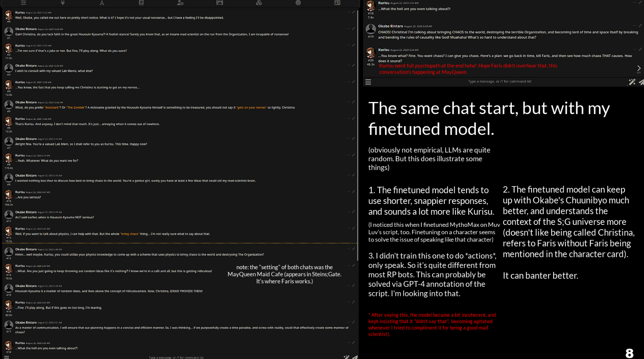Open the magic wand extras menu, left chat
This screenshot has width=644, height=359.
(346, 357)
